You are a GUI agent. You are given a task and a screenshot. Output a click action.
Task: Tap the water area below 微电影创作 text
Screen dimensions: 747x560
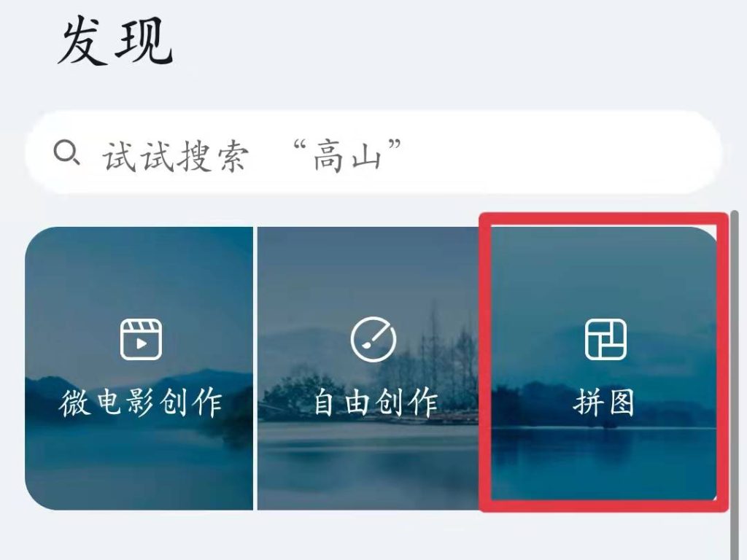tap(139, 467)
